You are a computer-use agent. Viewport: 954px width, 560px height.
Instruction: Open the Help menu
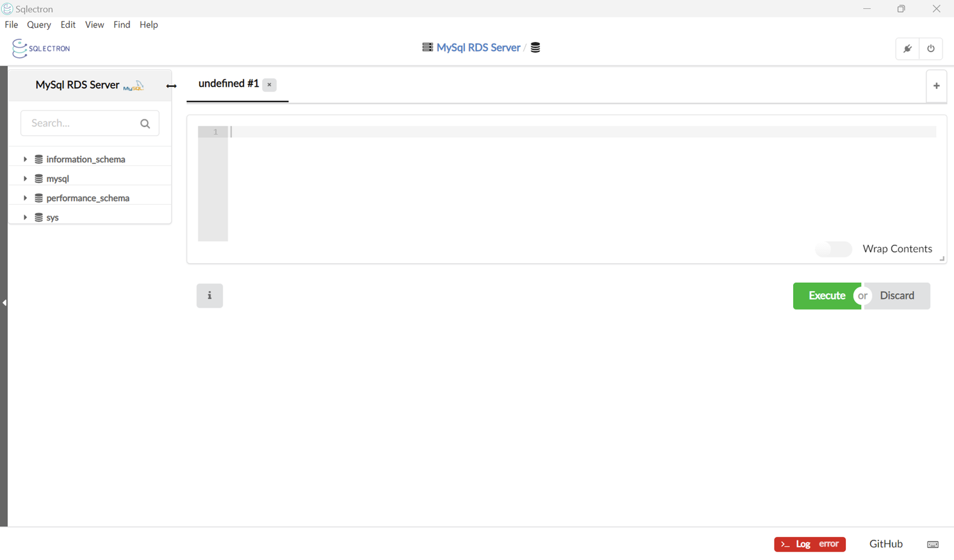149,25
